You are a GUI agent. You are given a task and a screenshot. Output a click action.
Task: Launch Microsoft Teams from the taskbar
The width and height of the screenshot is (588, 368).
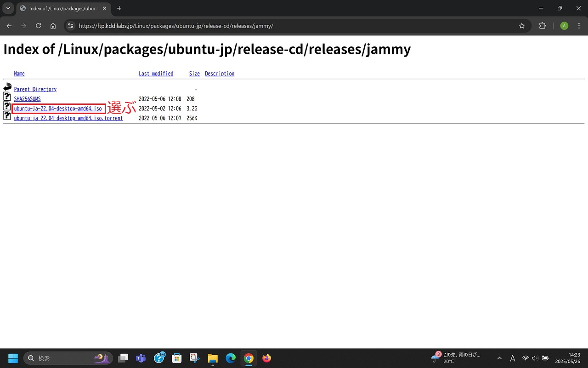click(x=141, y=358)
